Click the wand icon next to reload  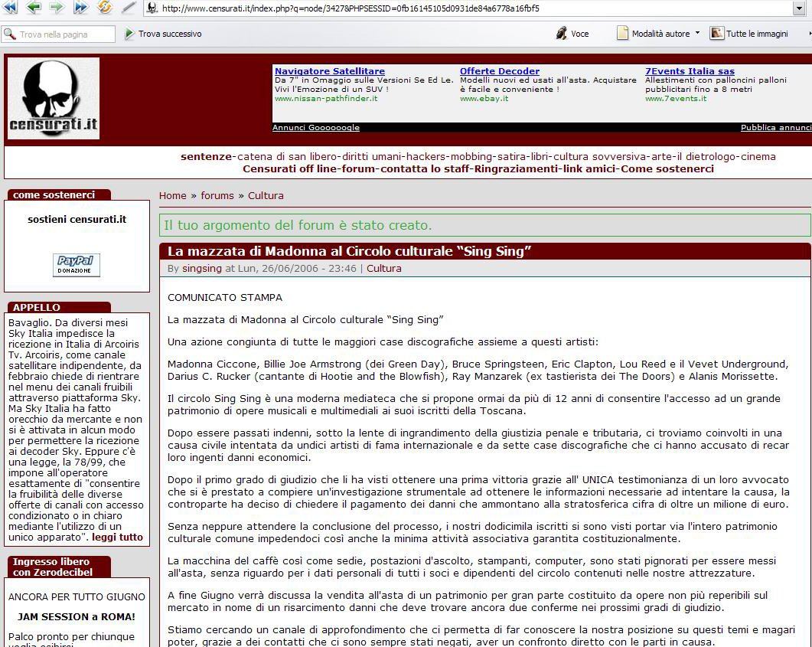[128, 8]
